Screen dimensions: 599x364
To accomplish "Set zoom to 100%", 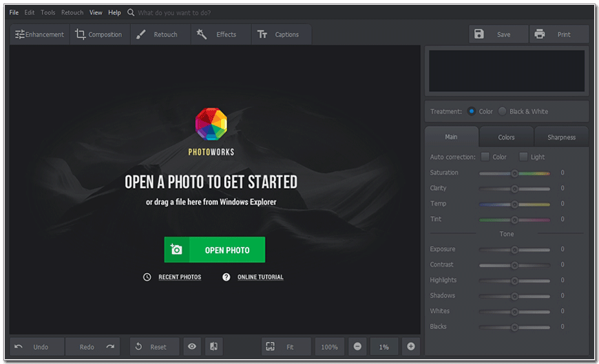I will (x=329, y=347).
